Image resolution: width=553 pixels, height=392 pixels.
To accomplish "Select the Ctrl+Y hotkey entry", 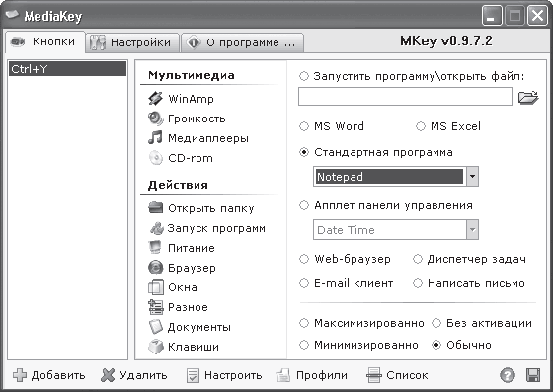I will [x=67, y=69].
